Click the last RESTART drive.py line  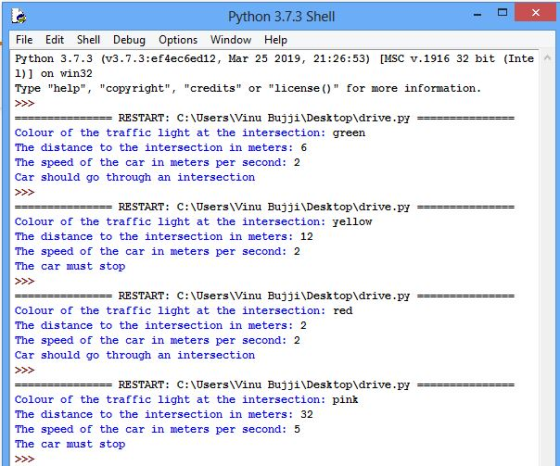point(264,385)
